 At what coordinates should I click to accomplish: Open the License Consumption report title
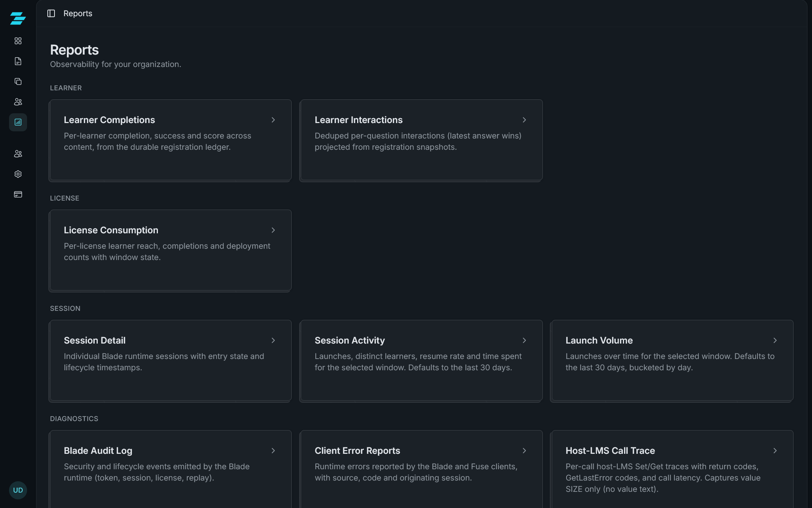(x=111, y=230)
